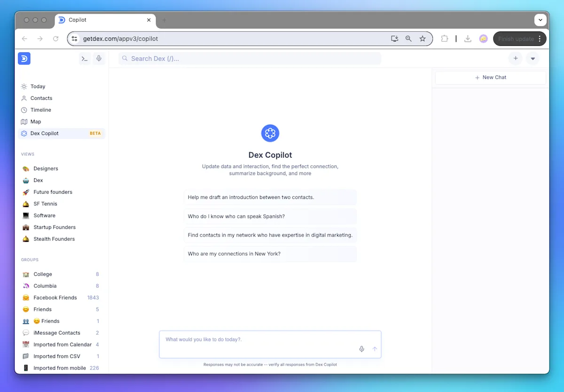Select the draft an introduction suggestion
564x392 pixels.
270,197
